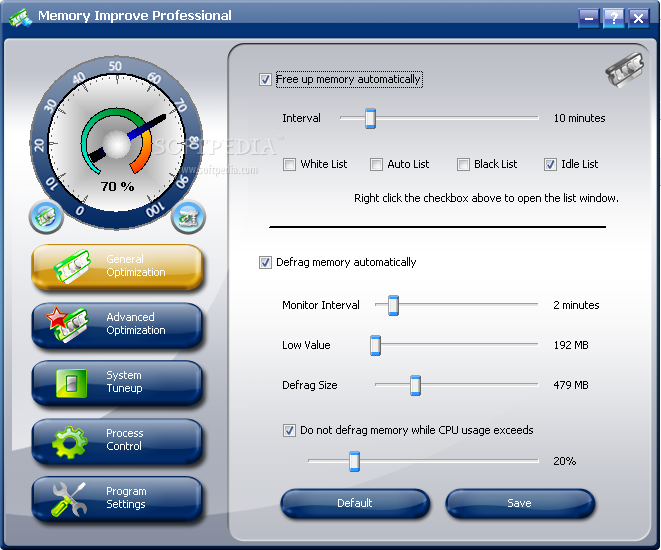This screenshot has width=661, height=550.
Task: Open the General Optimization tab
Action: coord(117,266)
